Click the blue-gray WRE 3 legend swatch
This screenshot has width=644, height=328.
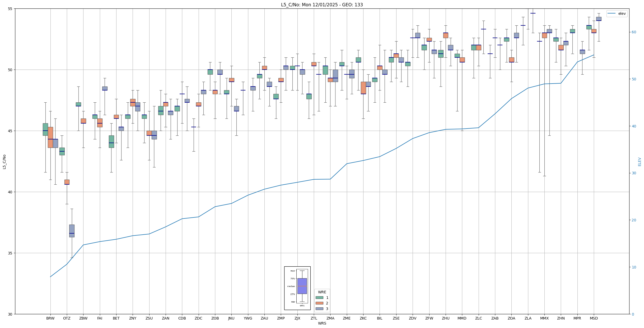point(319,309)
